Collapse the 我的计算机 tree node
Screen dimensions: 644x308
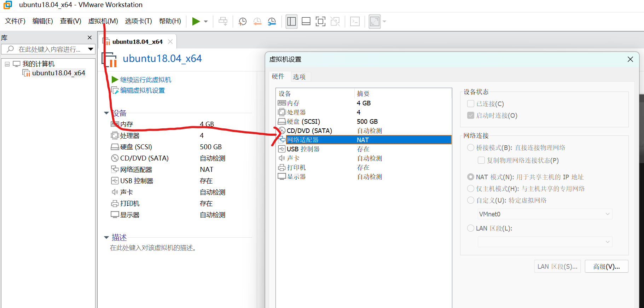click(x=7, y=64)
